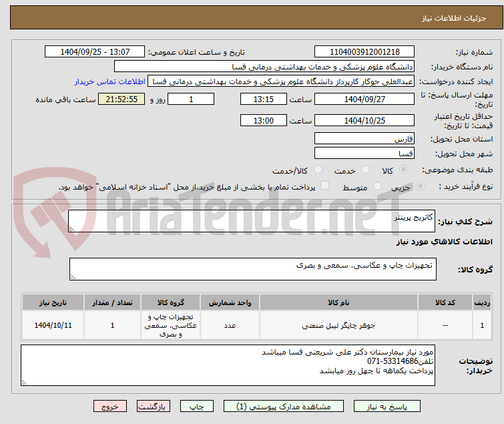Click the row number cell 1

482,325
